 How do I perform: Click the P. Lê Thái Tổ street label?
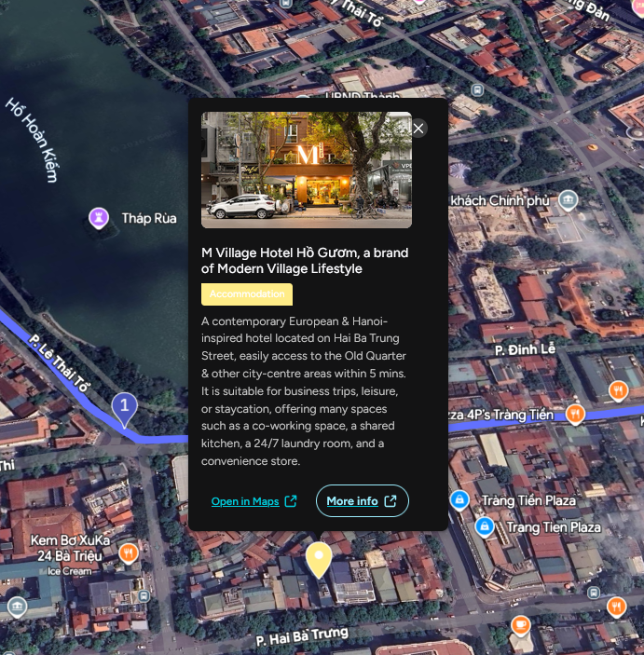coord(59,363)
